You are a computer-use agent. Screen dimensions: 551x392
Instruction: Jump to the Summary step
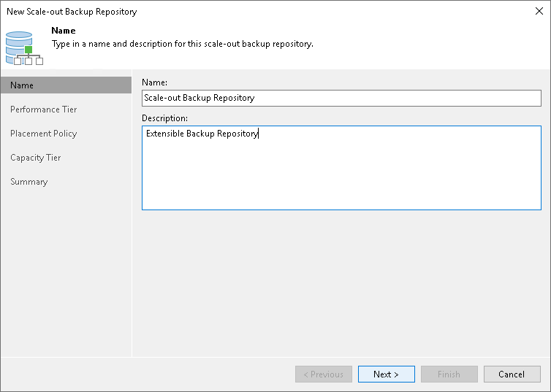[x=29, y=182]
